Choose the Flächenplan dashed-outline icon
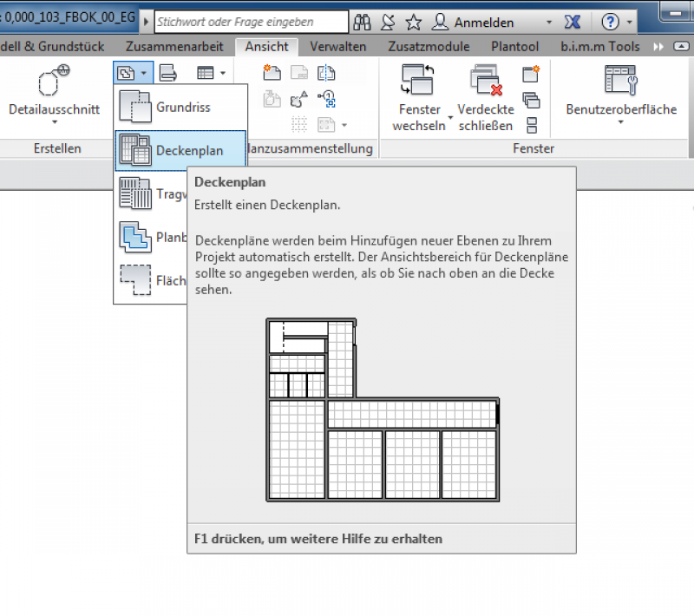Image resolution: width=694 pixels, height=616 pixels. point(134,279)
